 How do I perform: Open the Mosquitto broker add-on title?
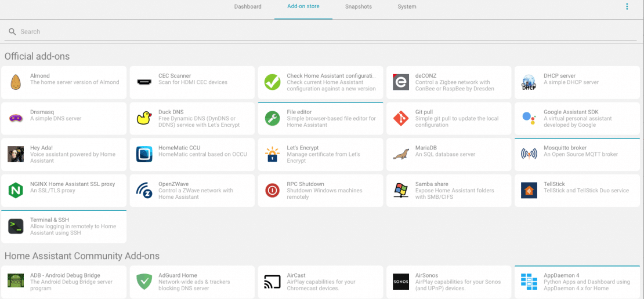pyautogui.click(x=565, y=148)
